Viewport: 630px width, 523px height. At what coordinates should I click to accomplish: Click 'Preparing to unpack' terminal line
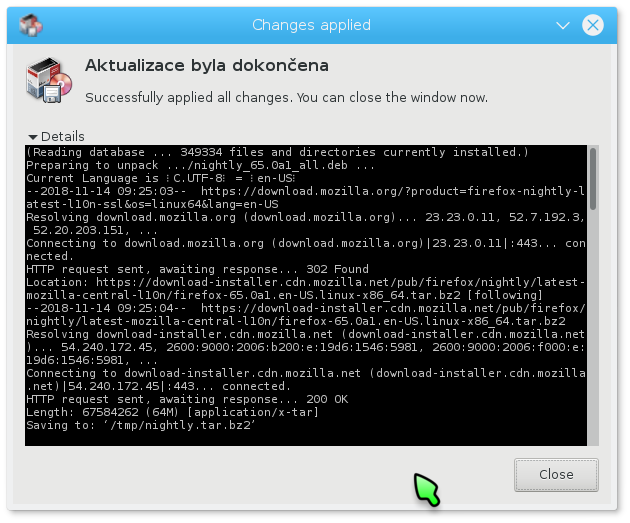tap(200, 165)
